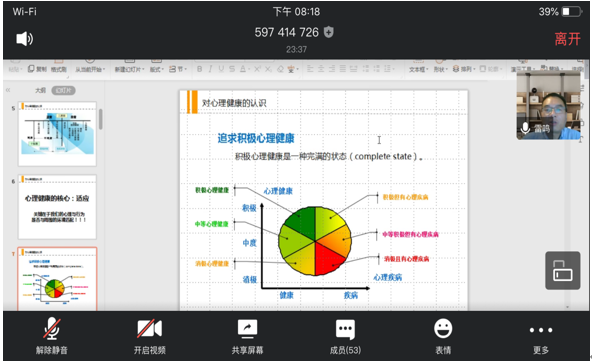Image resolution: width=592 pixels, height=362 pixels.
Task: Tap the speaker's video thumbnail
Action: pyautogui.click(x=548, y=105)
